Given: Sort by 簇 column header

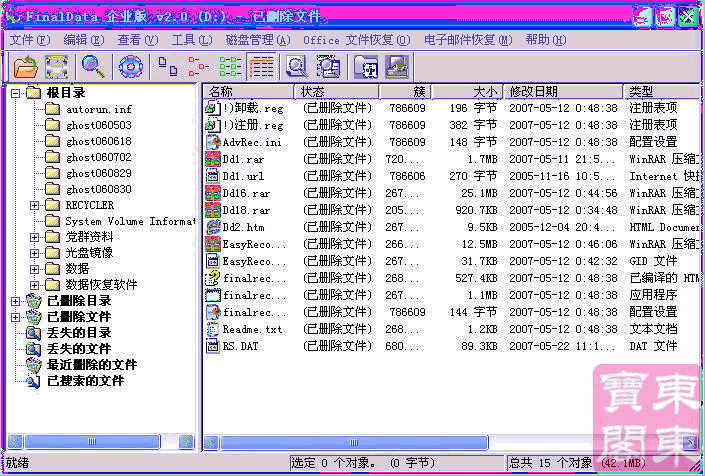Looking at the screenshot, I should tap(406, 92).
